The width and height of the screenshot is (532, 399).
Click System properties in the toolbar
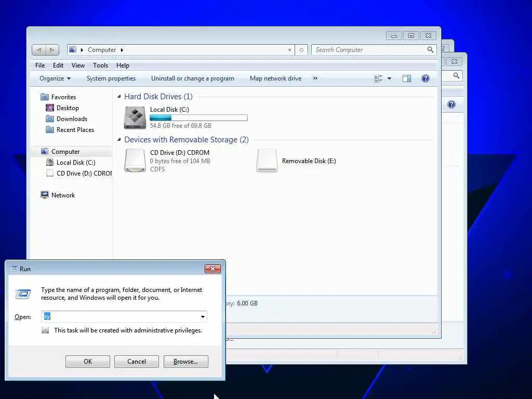coord(111,78)
